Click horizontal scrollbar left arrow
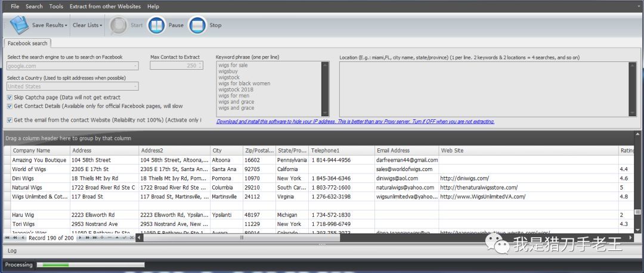The width and height of the screenshot is (644, 273). pos(139,238)
